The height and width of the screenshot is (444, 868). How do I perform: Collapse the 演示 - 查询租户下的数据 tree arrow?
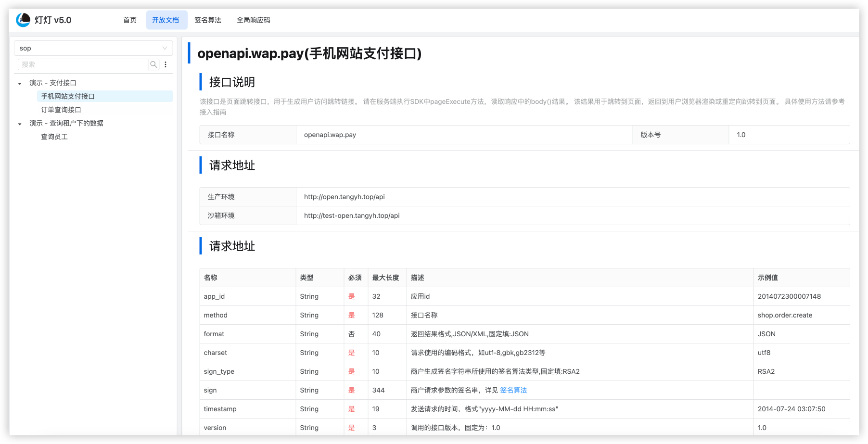point(20,124)
